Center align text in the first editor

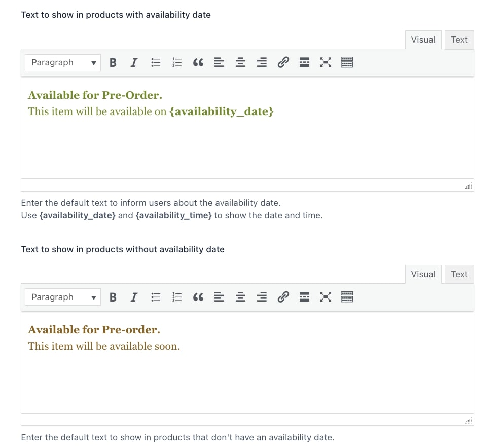click(x=240, y=62)
